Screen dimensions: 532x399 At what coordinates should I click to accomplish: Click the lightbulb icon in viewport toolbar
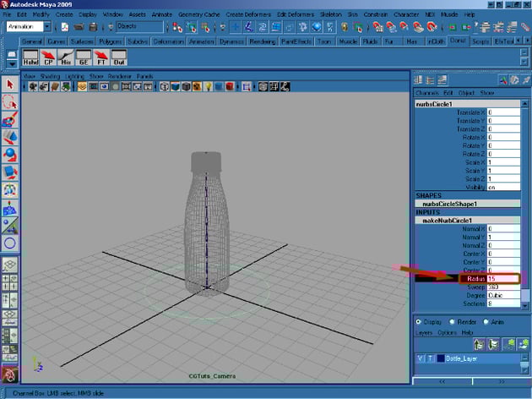(x=208, y=86)
